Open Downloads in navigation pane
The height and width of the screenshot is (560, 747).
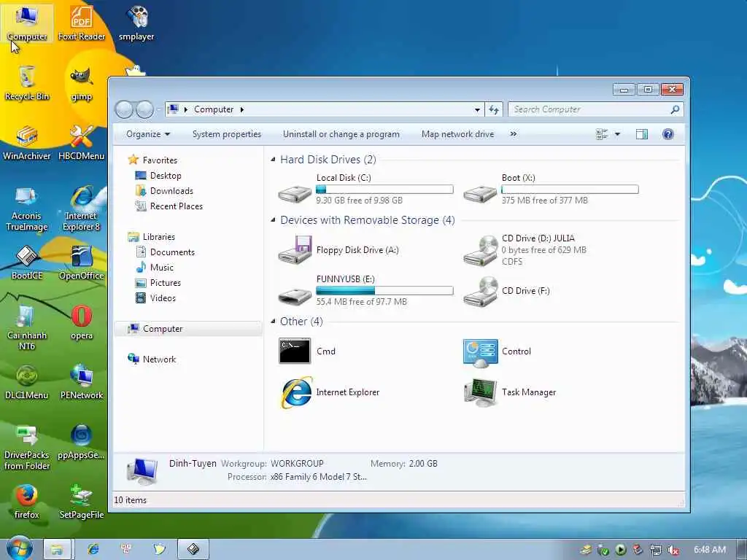click(x=164, y=190)
